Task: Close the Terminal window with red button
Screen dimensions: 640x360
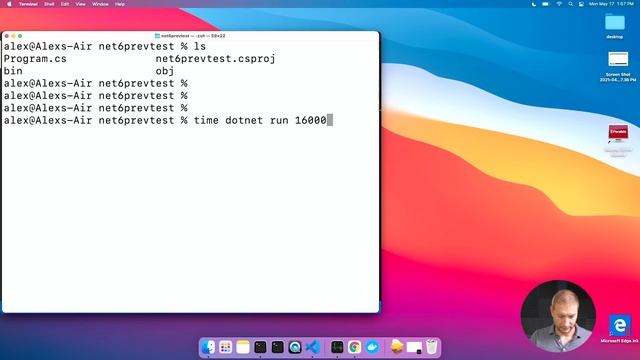Action: (x=7, y=36)
